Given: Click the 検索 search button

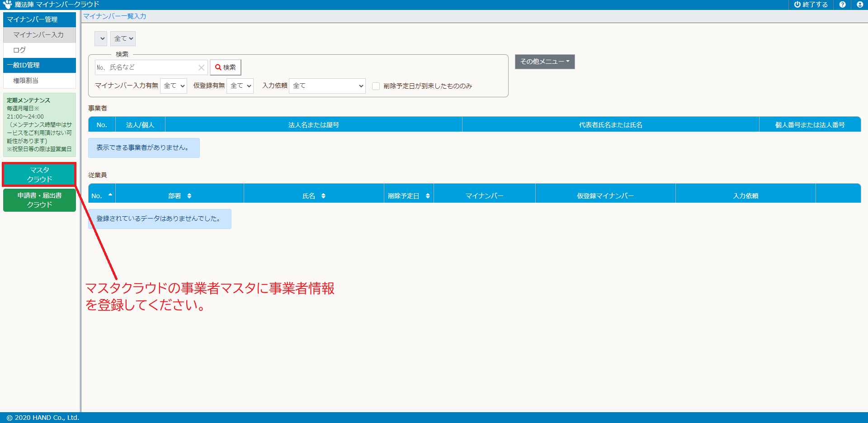Looking at the screenshot, I should pyautogui.click(x=225, y=67).
